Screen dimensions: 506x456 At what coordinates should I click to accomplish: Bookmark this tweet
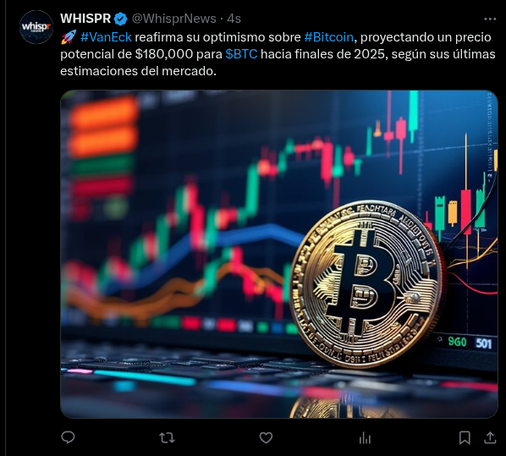point(465,438)
